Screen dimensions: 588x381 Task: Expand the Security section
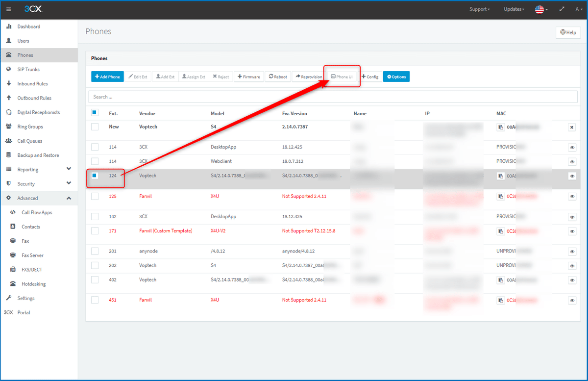[x=39, y=184]
